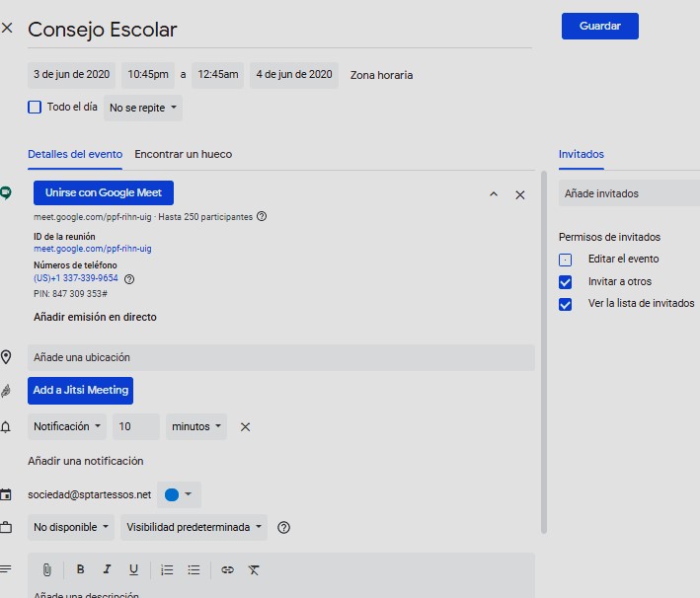Remove the Google Meet conference
Screen dimensions: 700x598
520,195
